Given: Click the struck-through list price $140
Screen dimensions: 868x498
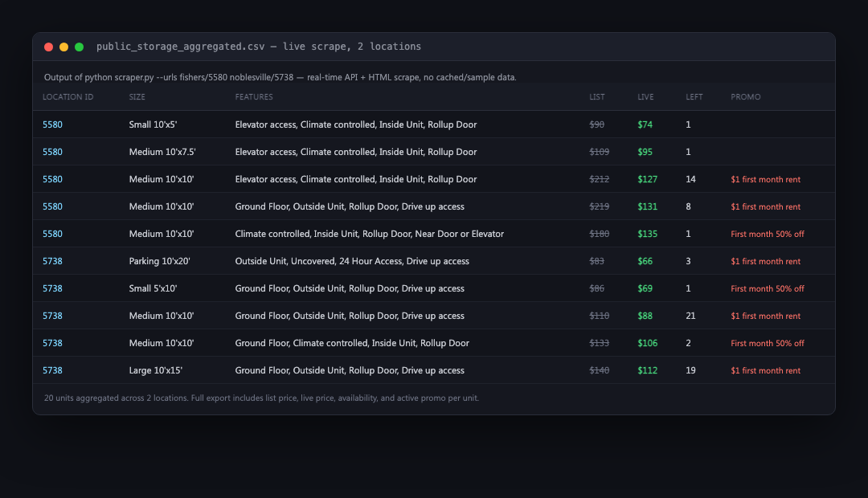Looking at the screenshot, I should coord(599,370).
